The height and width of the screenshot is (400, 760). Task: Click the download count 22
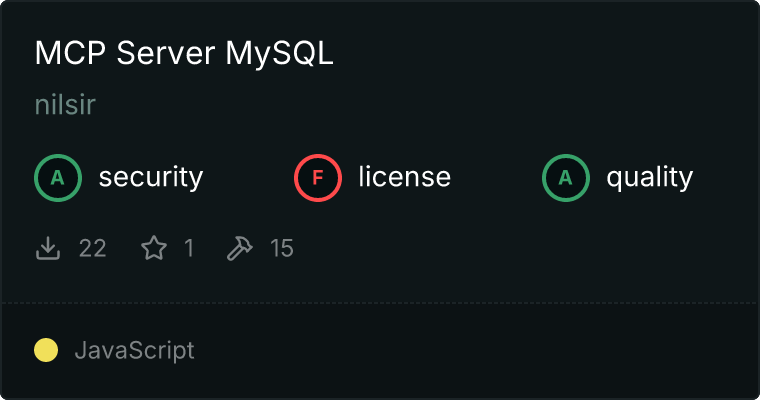click(93, 248)
